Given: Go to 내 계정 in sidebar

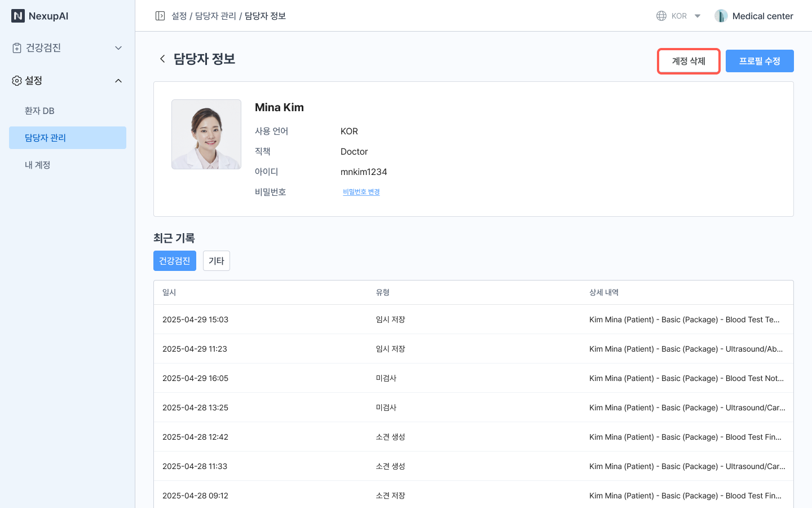Looking at the screenshot, I should pos(38,165).
